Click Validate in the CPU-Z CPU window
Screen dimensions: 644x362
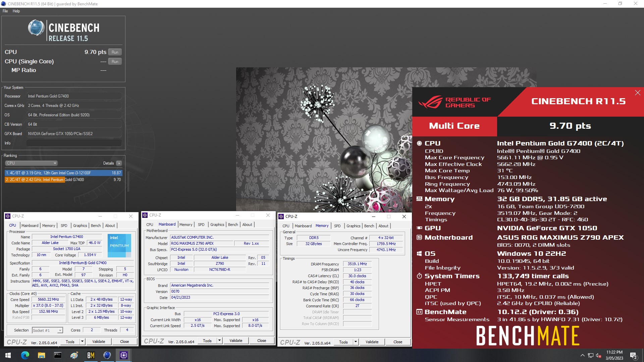coord(99,342)
